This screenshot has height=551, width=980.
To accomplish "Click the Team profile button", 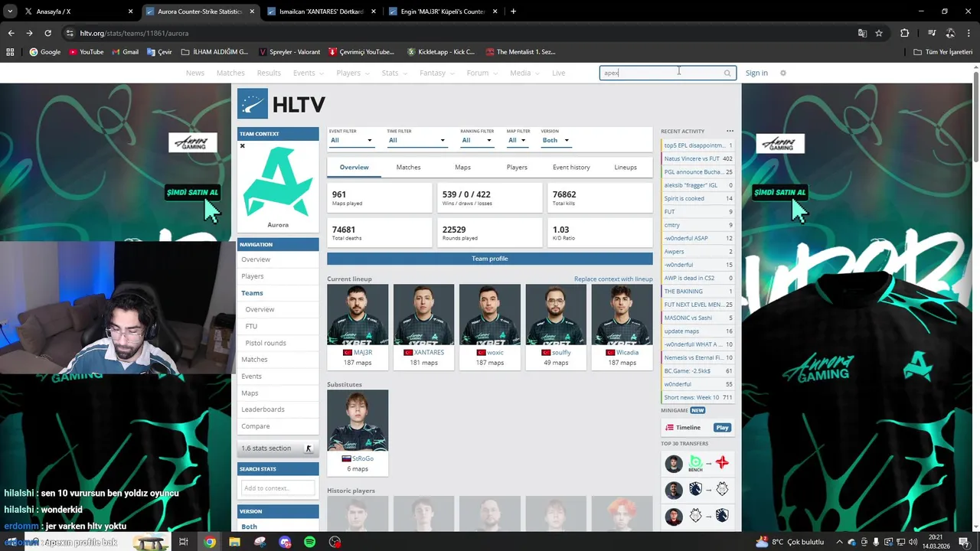I will [x=490, y=259].
